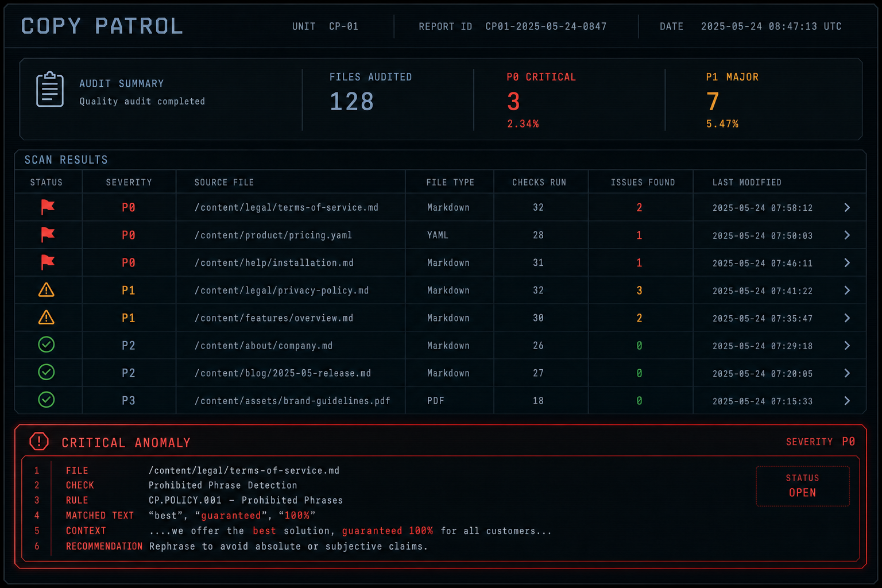Expand the 2025-05-release.md row chevron
Viewport: 882px width, 588px height.
point(847,373)
